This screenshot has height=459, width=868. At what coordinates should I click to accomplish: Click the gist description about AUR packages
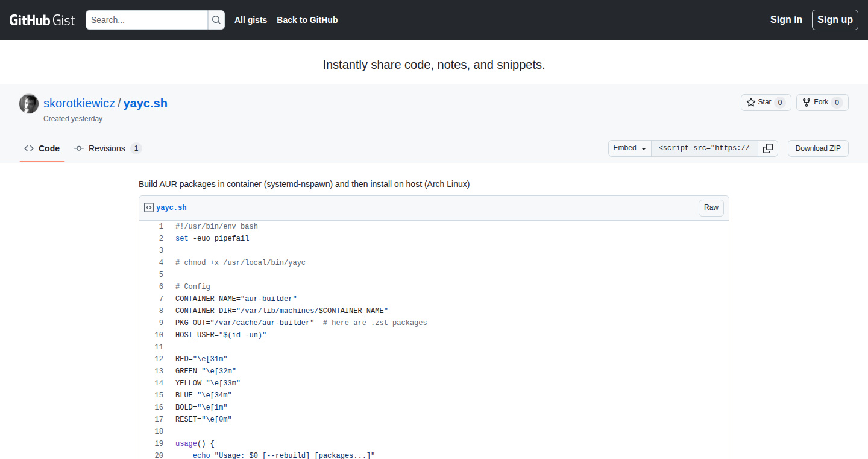tap(304, 184)
